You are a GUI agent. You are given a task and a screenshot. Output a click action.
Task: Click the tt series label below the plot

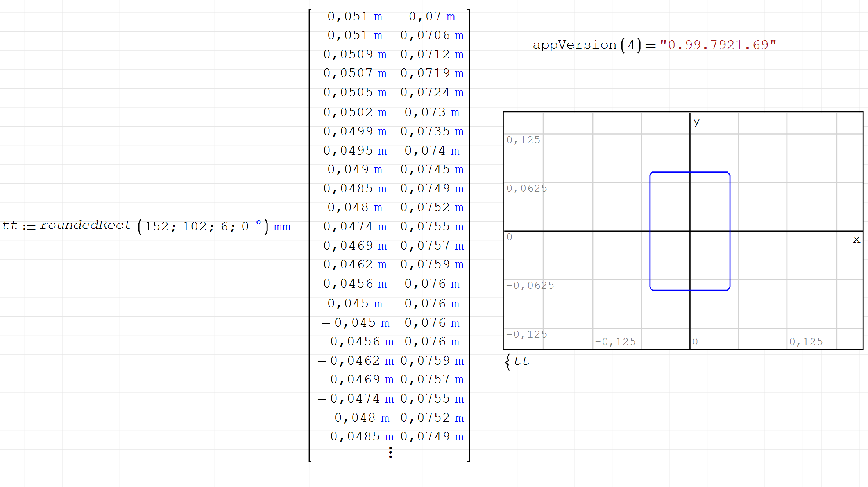pos(521,361)
